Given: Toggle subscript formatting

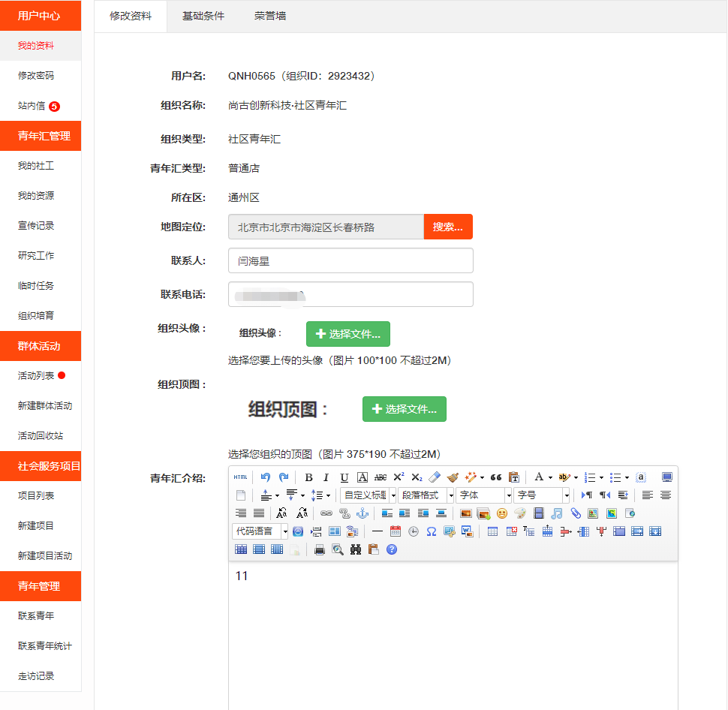Looking at the screenshot, I should [x=417, y=477].
